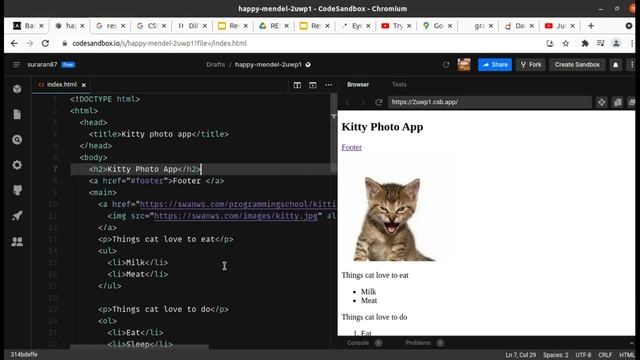This screenshot has height=360, width=640.
Task: Click the preview URL field
Action: tap(489, 102)
